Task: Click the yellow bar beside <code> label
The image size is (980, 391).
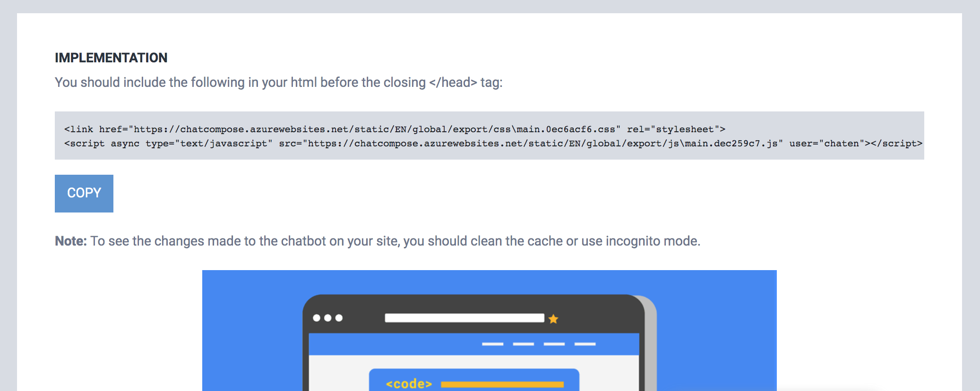Action: click(502, 384)
